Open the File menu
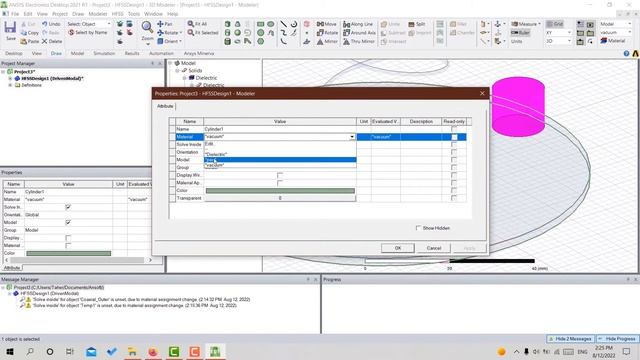Viewport: 640px width, 360px height. tap(15, 14)
